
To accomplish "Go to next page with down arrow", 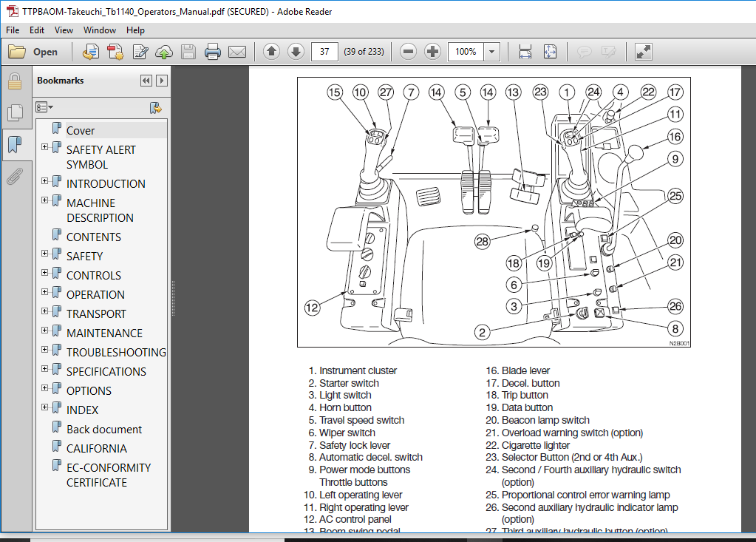I will point(296,52).
